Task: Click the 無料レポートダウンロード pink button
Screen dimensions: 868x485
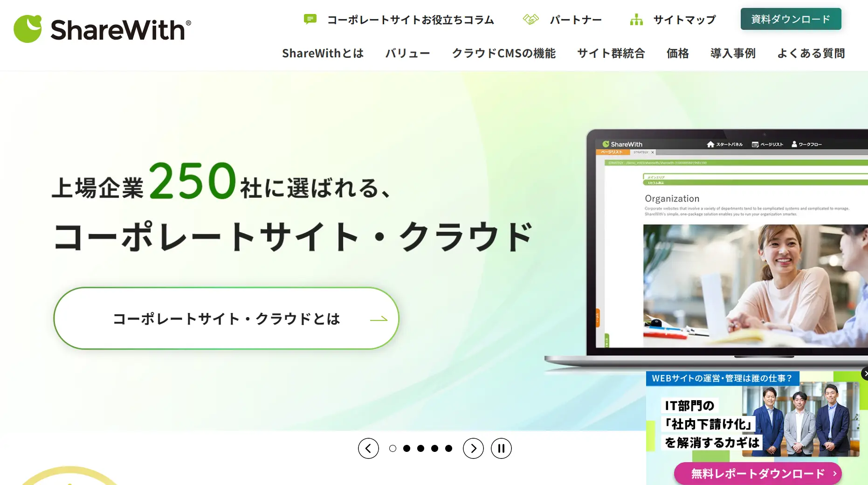Action: pyautogui.click(x=758, y=473)
